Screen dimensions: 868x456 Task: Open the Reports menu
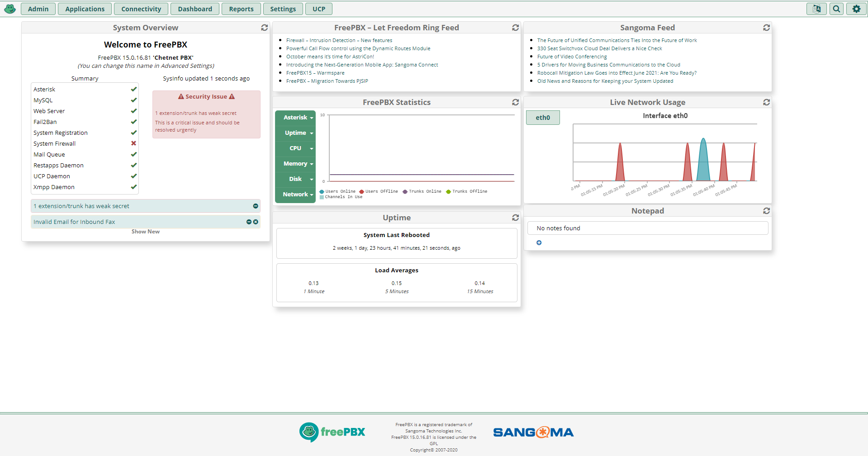pos(241,9)
